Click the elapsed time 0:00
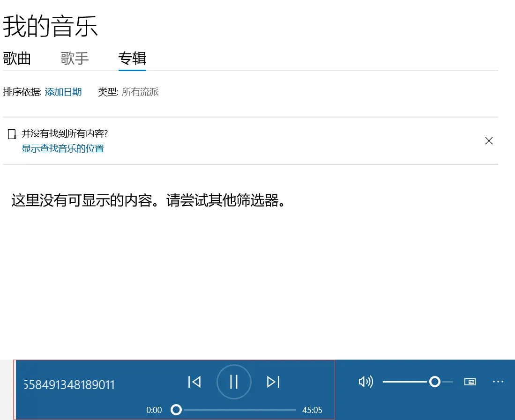Viewport: 515px width, 420px height. click(154, 410)
